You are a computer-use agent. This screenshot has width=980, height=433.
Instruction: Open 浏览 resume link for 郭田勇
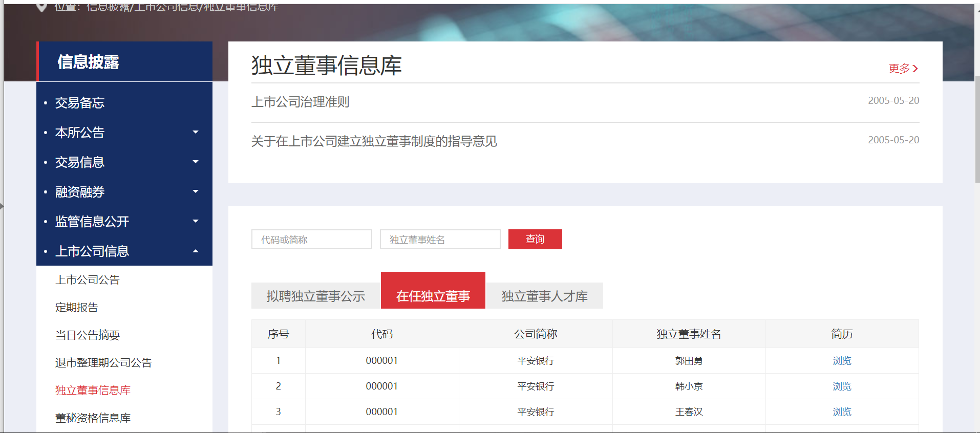(x=842, y=361)
